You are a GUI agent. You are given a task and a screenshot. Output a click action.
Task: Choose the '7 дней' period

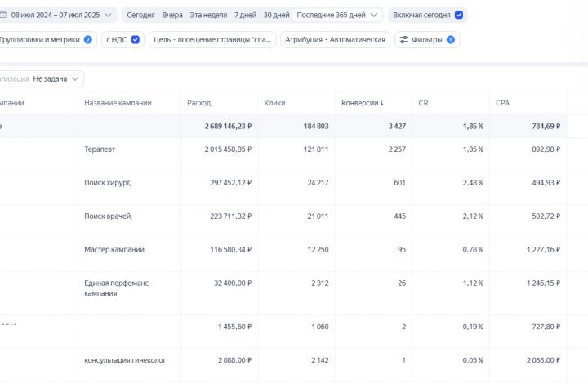coord(244,15)
